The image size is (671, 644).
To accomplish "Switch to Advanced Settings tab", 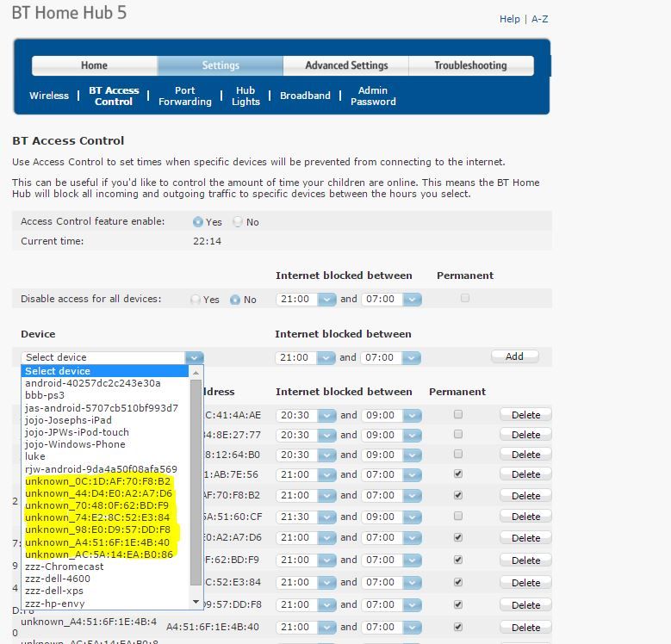I will (x=346, y=65).
